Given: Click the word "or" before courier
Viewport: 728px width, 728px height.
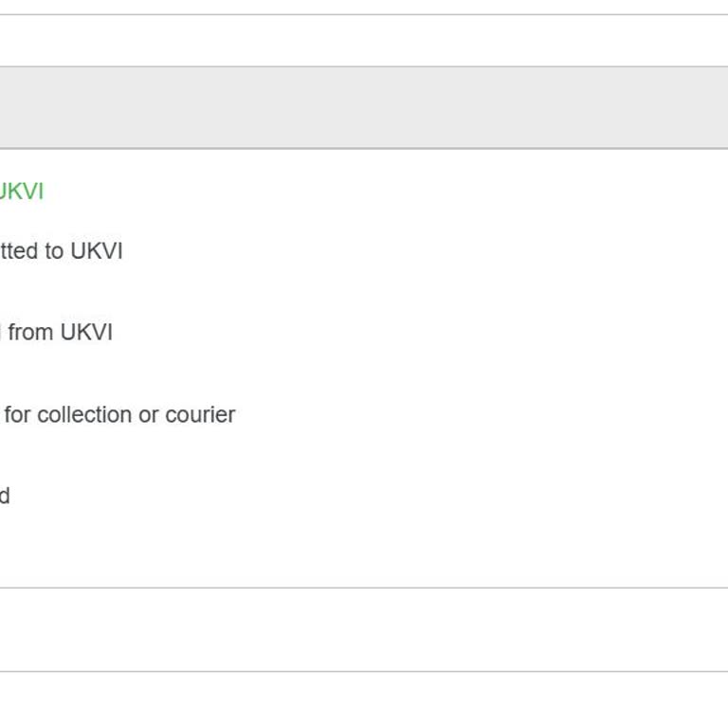Looking at the screenshot, I should (149, 414).
